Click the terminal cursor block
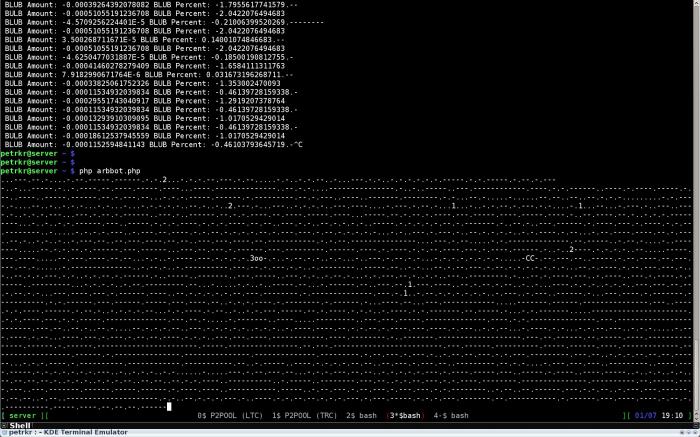700x437 pixels. pos(169,406)
